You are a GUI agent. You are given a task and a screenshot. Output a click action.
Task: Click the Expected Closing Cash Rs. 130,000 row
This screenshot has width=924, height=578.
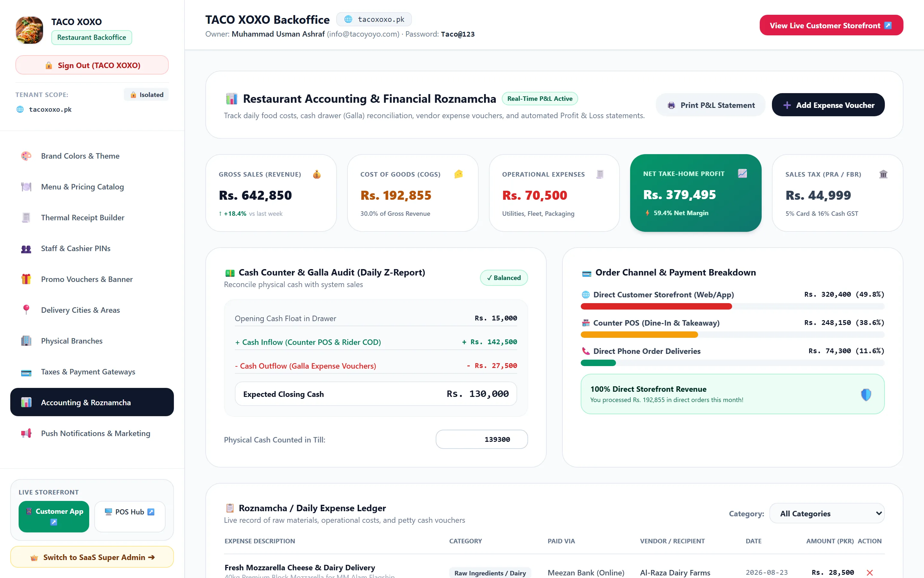point(376,394)
